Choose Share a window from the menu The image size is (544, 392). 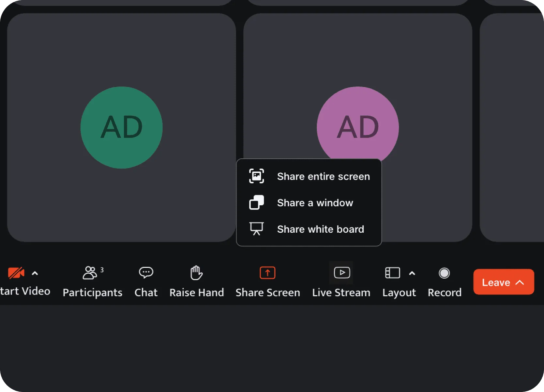pos(315,203)
